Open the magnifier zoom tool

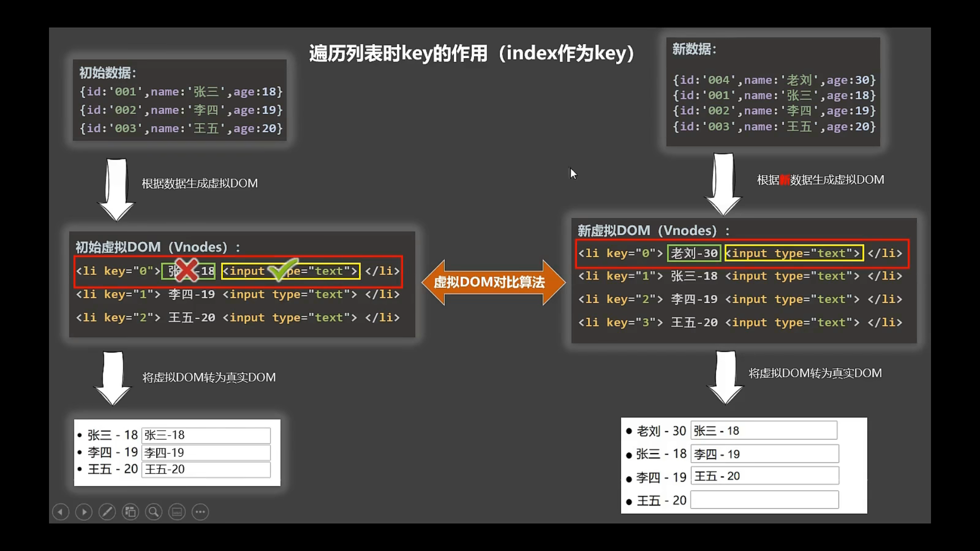click(154, 512)
